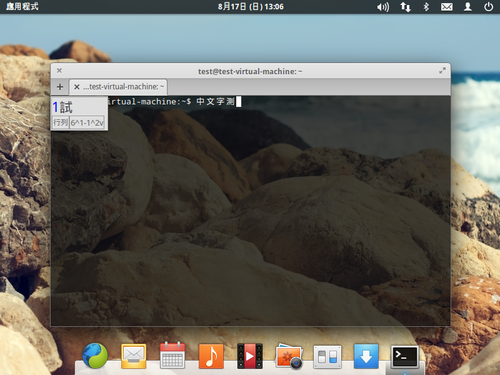The width and height of the screenshot is (500, 375).
Task: Open the calendar app in the dock
Action: 172,355
